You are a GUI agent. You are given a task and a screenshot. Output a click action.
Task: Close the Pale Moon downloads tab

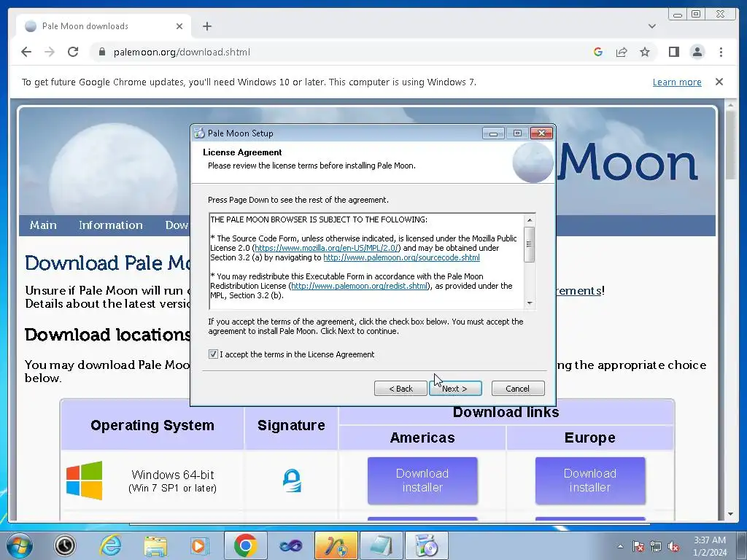(179, 26)
